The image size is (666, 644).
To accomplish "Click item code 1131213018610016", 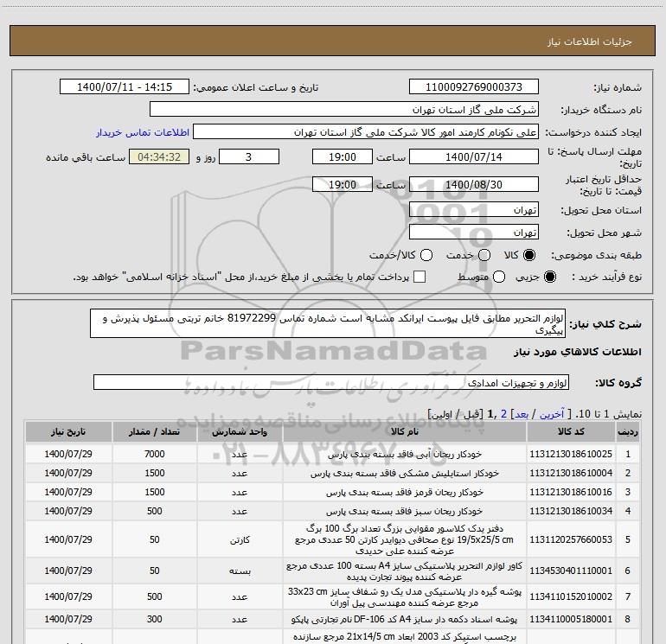I will (571, 492).
